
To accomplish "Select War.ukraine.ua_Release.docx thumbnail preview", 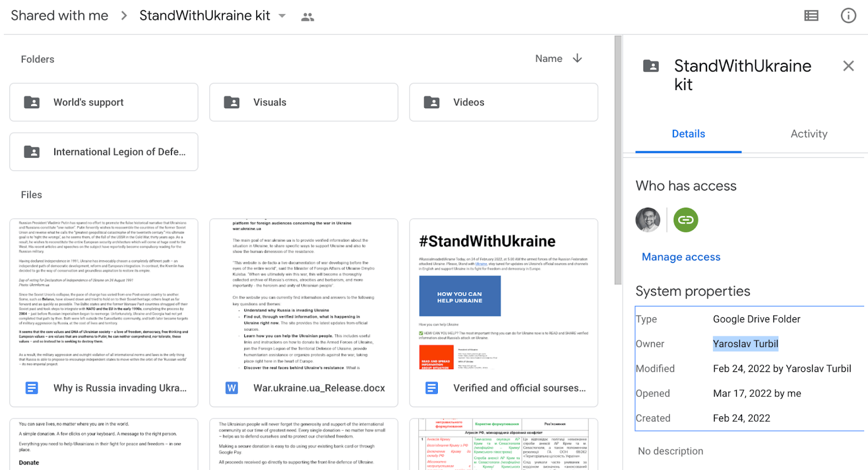I will tap(304, 294).
